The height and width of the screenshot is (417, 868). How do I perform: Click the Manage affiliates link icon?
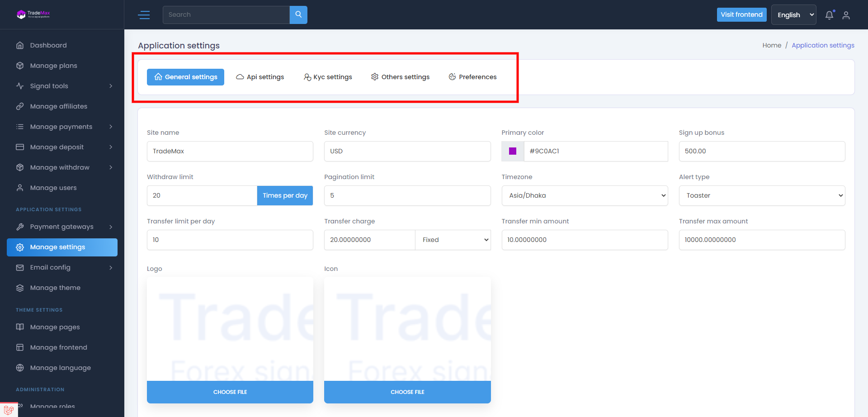click(20, 106)
